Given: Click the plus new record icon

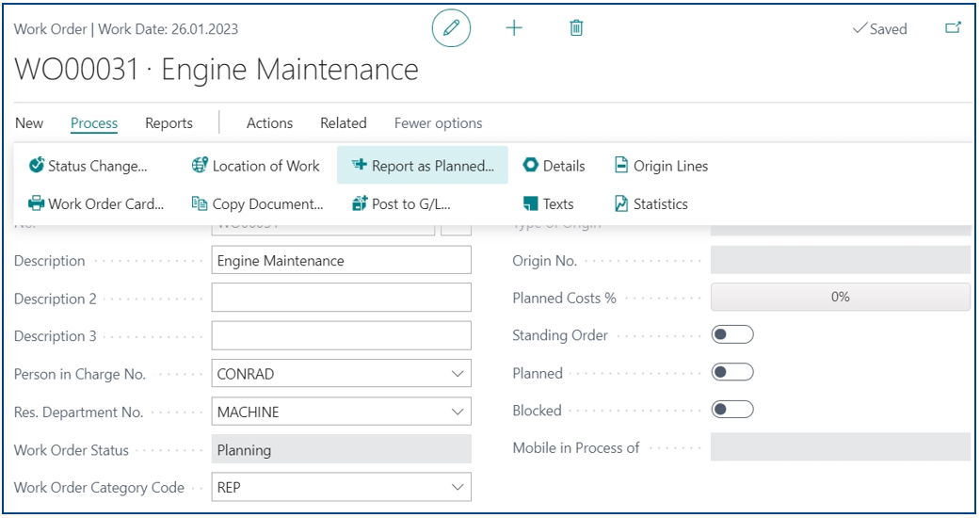Looking at the screenshot, I should coord(514,28).
